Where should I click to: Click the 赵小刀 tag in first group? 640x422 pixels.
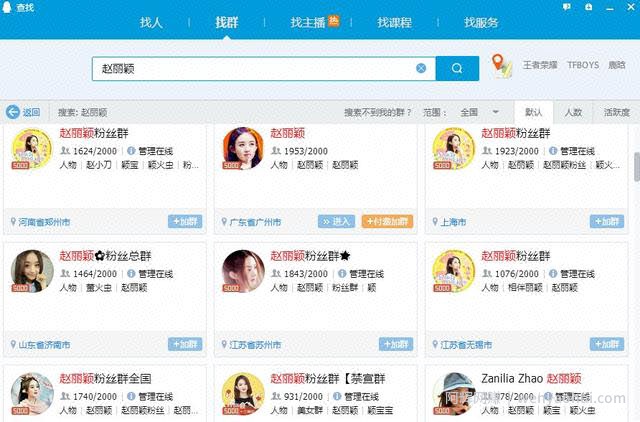(x=99, y=165)
